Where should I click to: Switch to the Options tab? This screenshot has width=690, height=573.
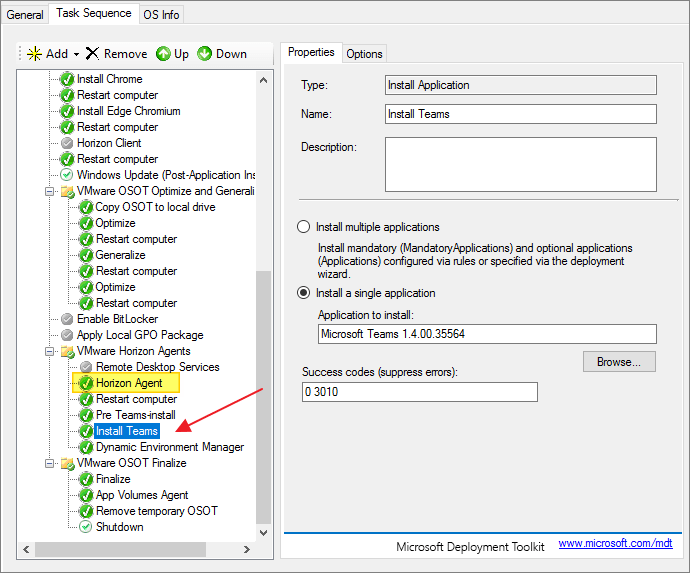364,53
